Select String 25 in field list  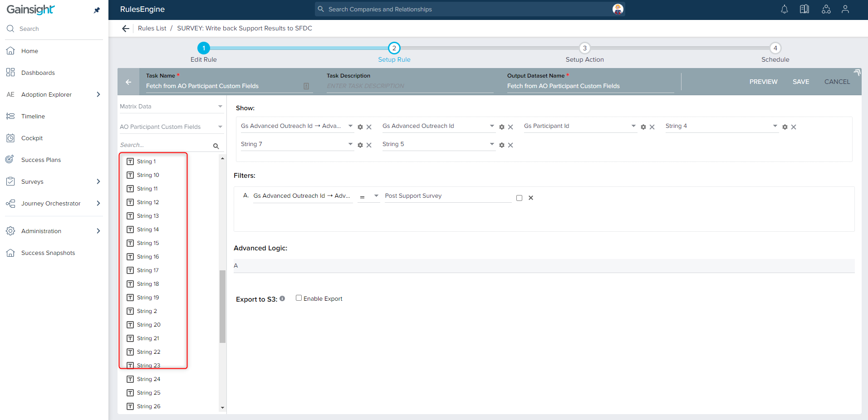tap(149, 393)
